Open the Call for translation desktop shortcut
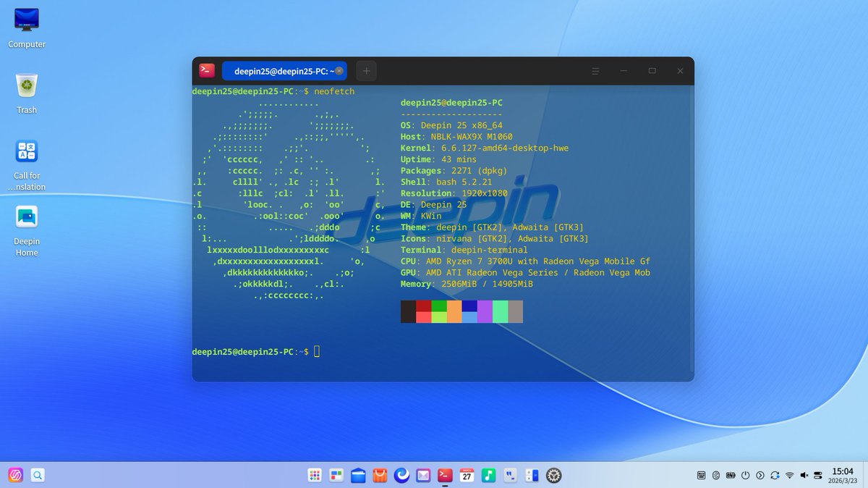Image resolution: width=868 pixels, height=488 pixels. 27,164
